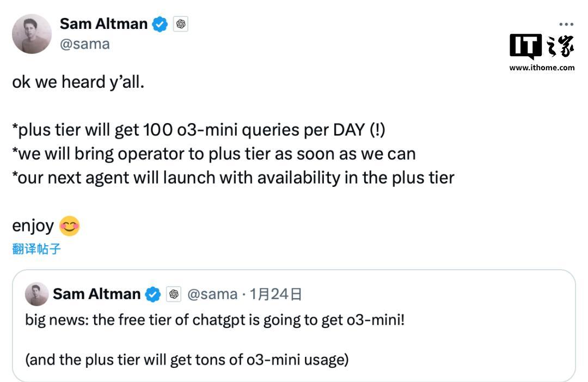
Task: Open the @sama handle under the main name
Action: pos(85,44)
